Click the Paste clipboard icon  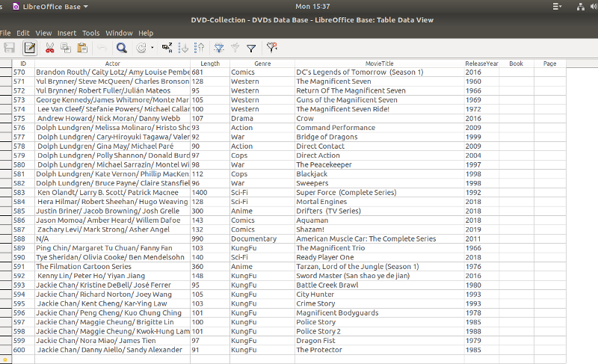[82, 48]
